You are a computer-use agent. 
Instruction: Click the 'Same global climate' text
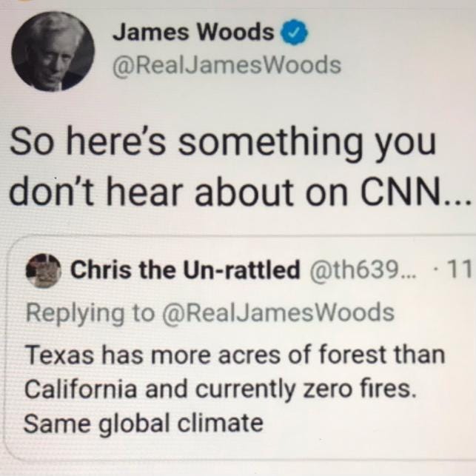coord(144,423)
